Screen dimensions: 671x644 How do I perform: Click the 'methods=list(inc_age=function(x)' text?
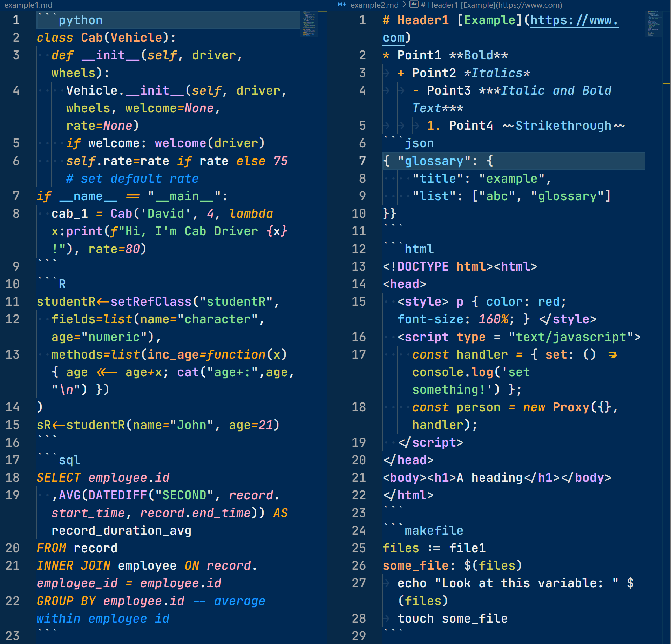[x=169, y=354]
